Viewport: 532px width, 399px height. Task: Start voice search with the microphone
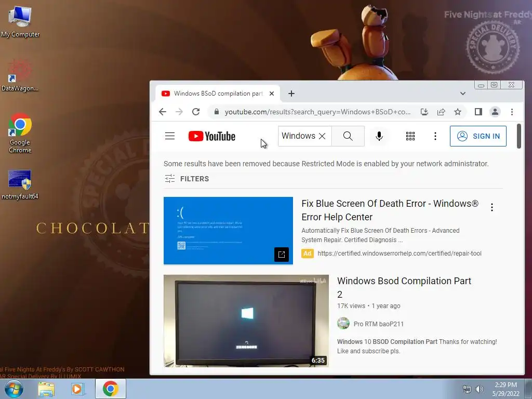tap(379, 136)
